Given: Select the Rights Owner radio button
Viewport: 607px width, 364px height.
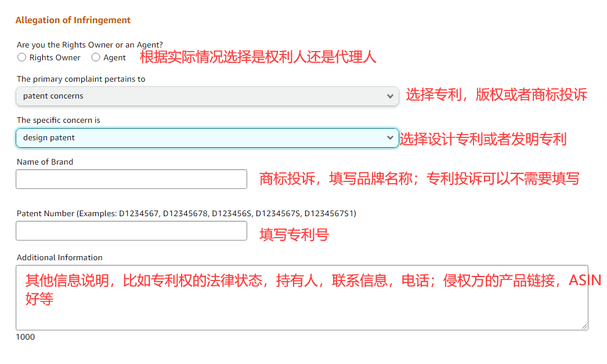Looking at the screenshot, I should (x=21, y=57).
